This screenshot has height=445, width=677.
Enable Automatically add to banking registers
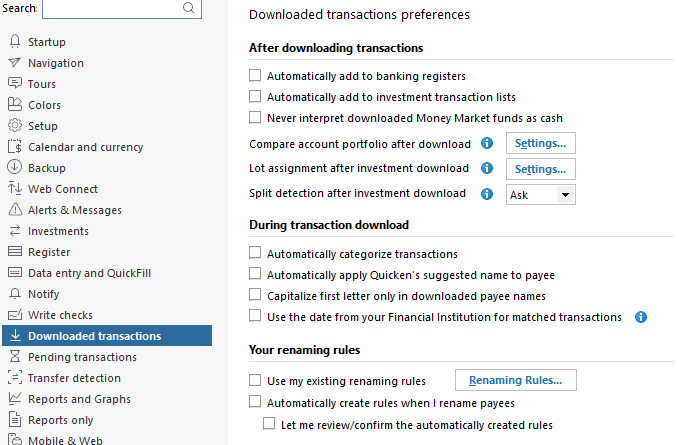pyautogui.click(x=255, y=76)
